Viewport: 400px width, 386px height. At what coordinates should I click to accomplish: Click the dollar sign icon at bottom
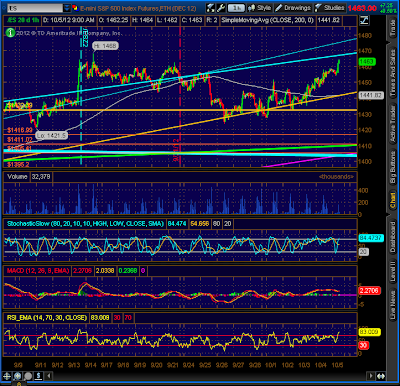point(39,376)
